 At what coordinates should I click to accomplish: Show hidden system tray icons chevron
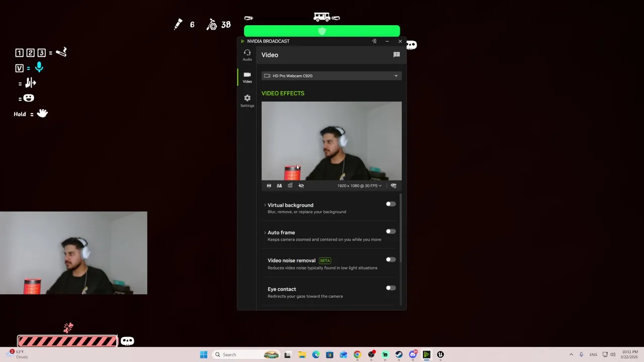(571, 354)
